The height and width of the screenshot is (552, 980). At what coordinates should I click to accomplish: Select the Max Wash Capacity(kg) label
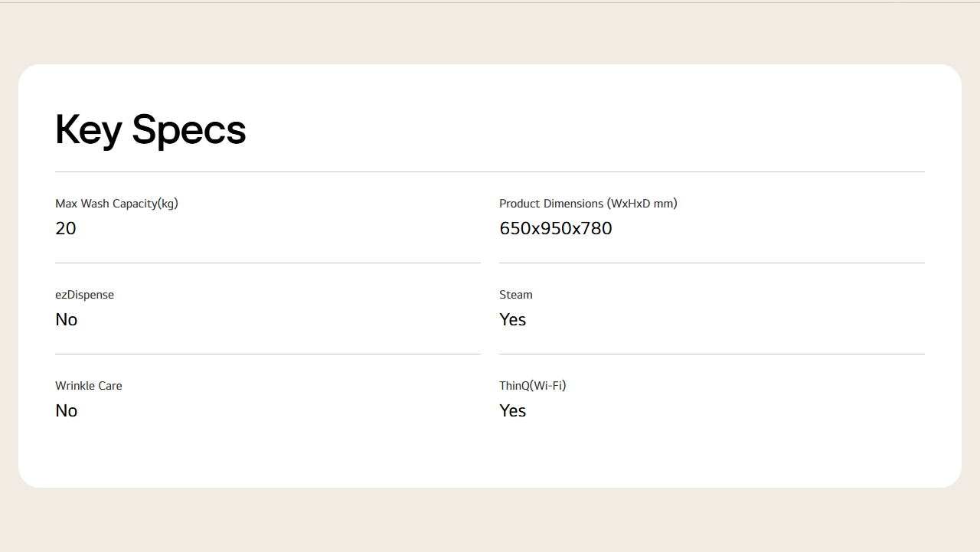(116, 204)
